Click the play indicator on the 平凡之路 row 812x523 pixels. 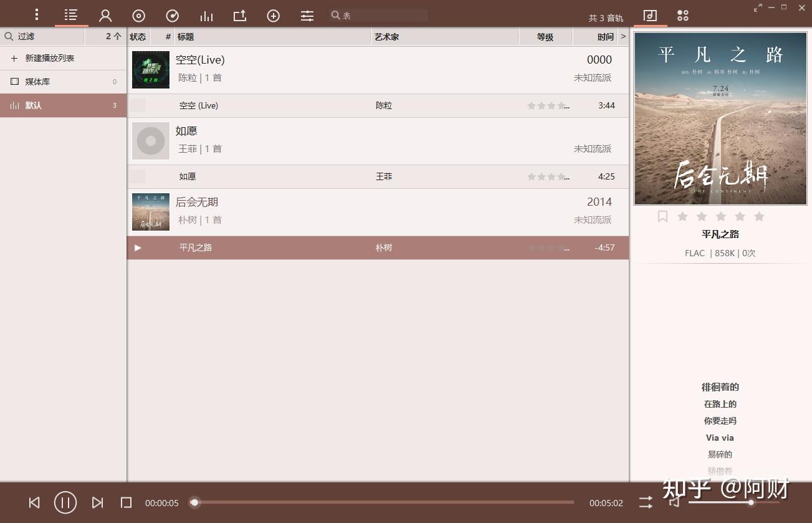click(x=138, y=247)
